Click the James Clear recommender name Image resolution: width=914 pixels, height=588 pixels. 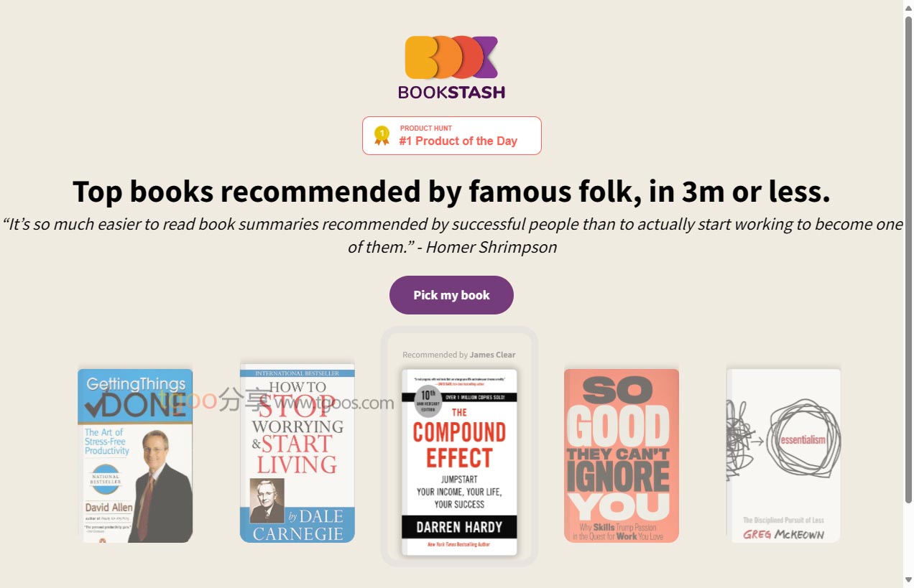[492, 355]
